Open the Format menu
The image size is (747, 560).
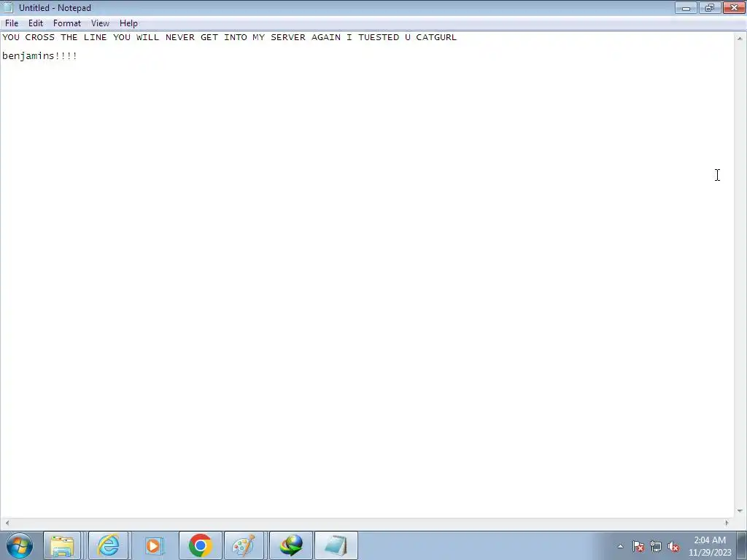(x=67, y=23)
